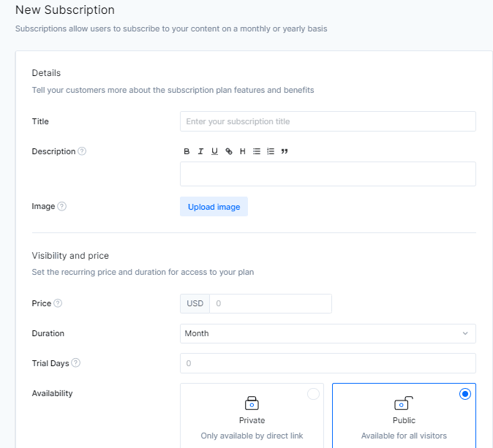Focus the subscription Title input field

coord(328,121)
